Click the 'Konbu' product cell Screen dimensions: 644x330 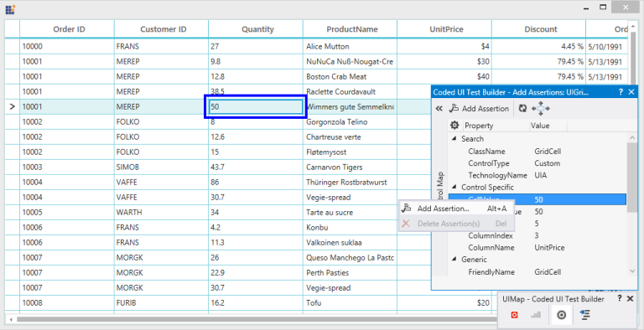[x=350, y=227]
